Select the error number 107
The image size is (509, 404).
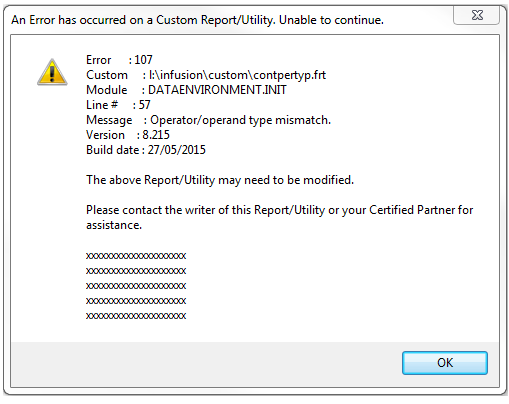143,60
